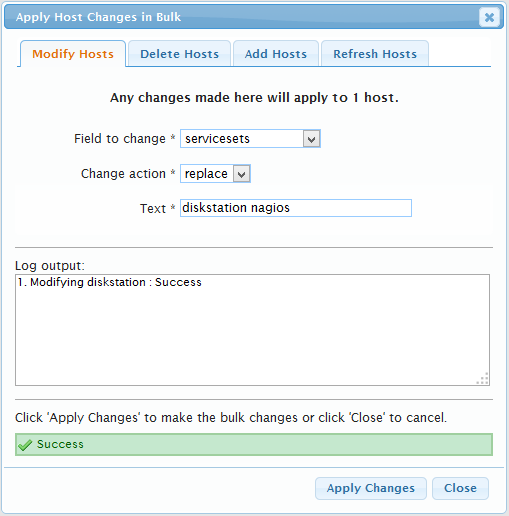Click the Text field containing diskstation nagios
This screenshot has width=509, height=516.
coord(296,208)
